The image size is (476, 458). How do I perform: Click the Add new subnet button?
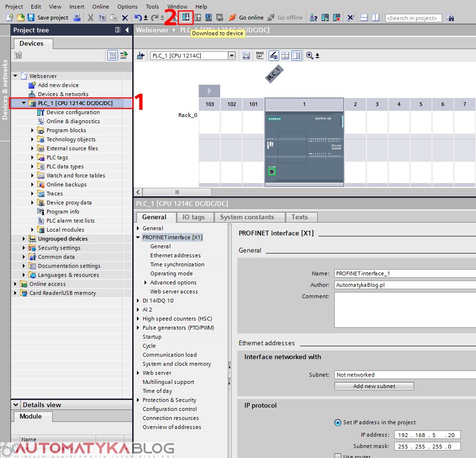(374, 386)
